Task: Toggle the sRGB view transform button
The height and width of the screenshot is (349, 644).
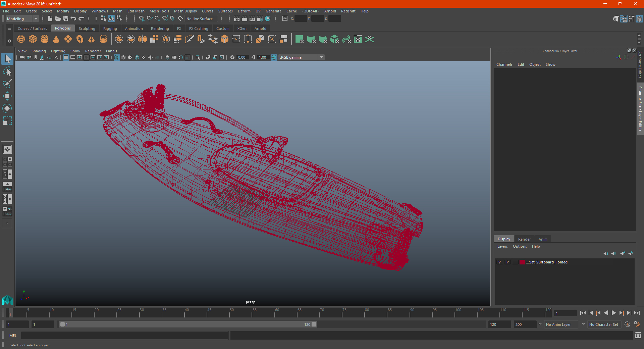Action: pos(274,57)
